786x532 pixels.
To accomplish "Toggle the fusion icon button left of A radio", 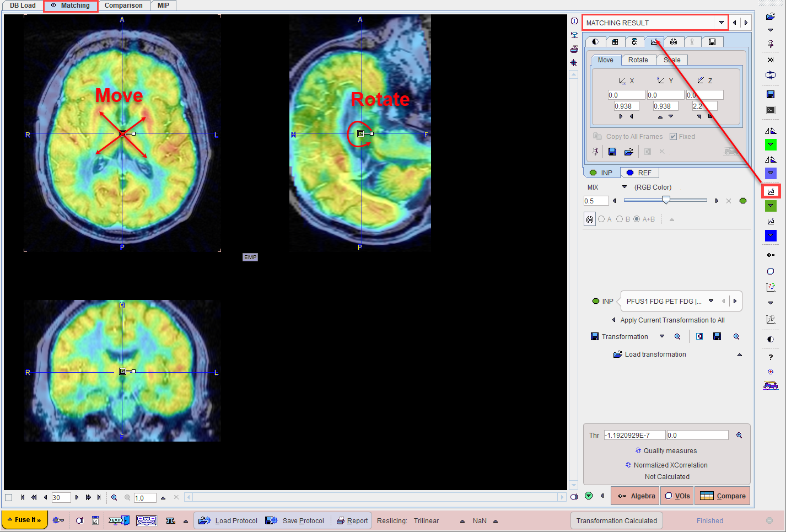I will [590, 219].
